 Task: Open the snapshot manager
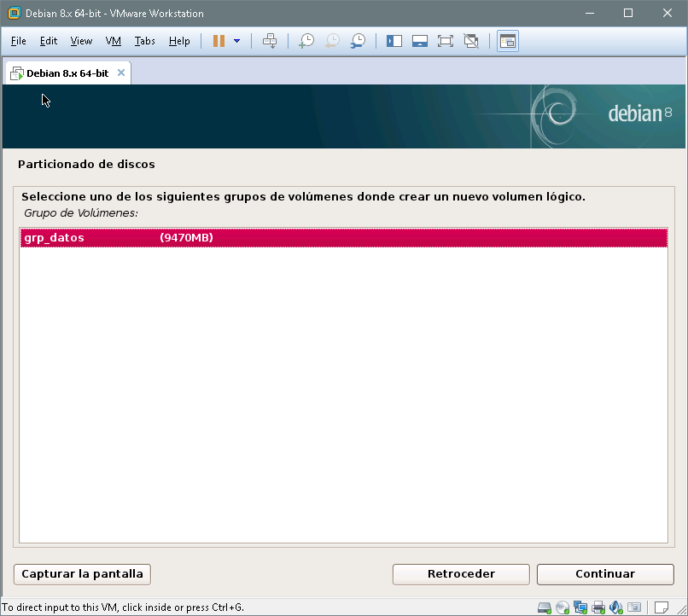[359, 41]
